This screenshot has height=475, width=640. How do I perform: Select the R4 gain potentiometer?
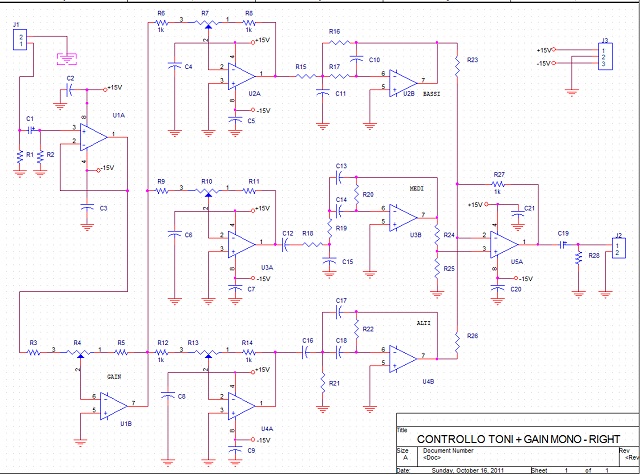point(76,353)
